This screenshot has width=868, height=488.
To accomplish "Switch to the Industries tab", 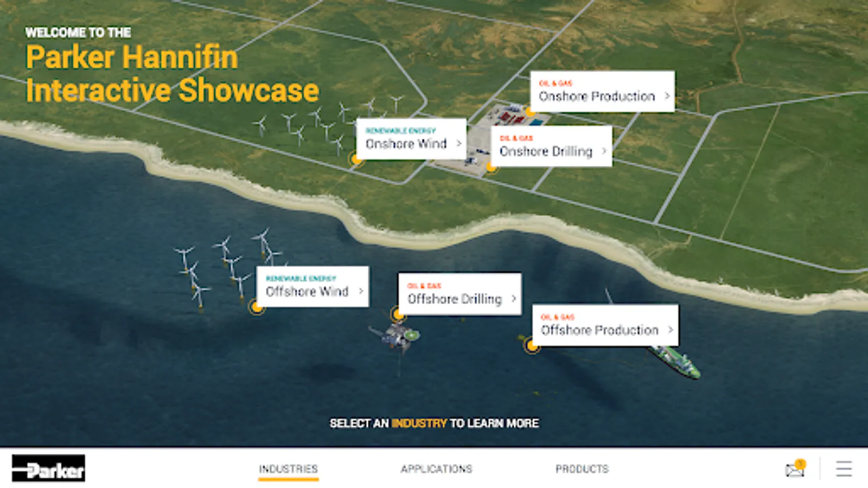I will [288, 469].
